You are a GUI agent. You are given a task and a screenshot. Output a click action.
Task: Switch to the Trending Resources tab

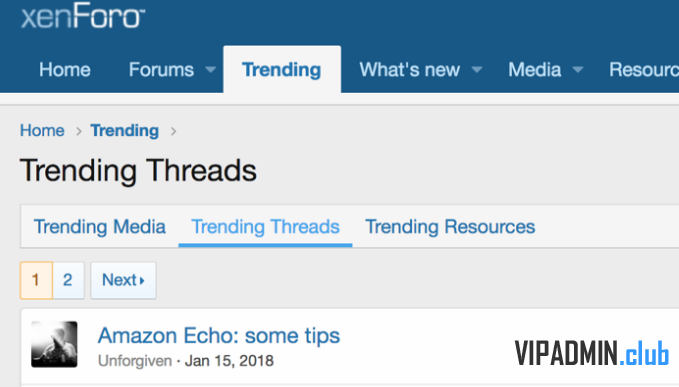450,227
